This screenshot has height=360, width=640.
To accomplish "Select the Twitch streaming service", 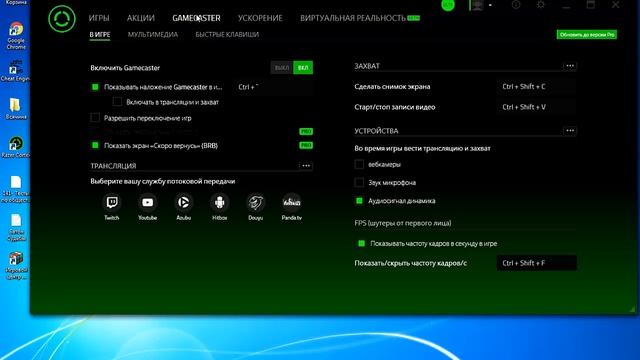I will click(x=112, y=202).
